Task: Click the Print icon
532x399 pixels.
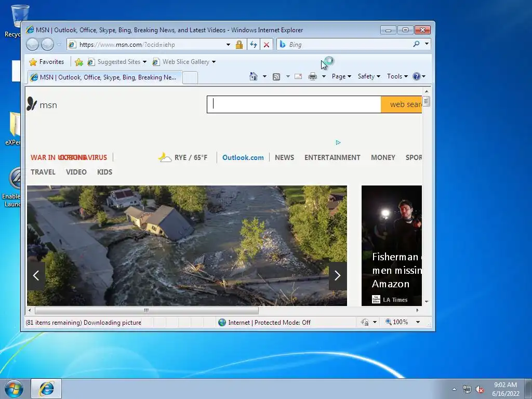Action: [312, 77]
